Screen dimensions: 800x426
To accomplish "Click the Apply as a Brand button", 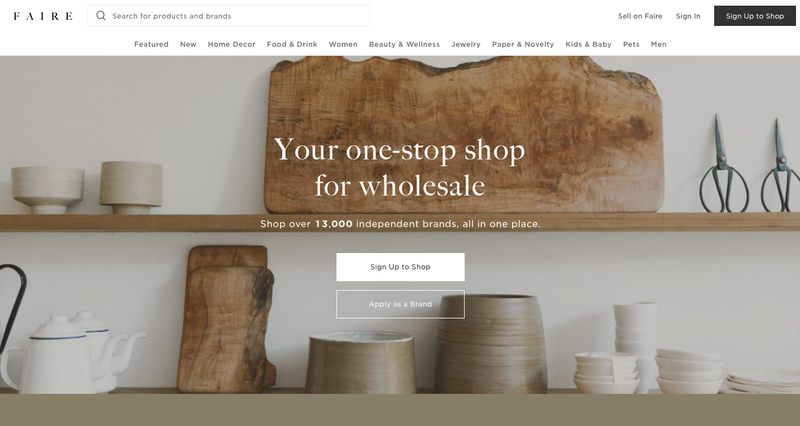I will point(400,304).
